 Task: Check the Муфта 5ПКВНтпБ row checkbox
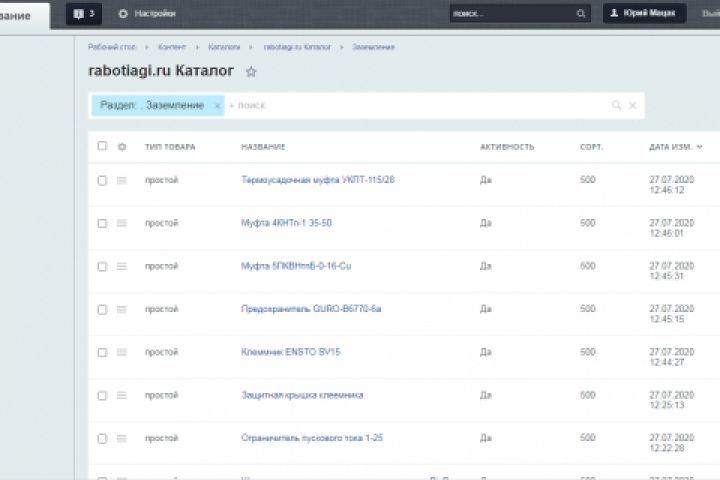[102, 266]
